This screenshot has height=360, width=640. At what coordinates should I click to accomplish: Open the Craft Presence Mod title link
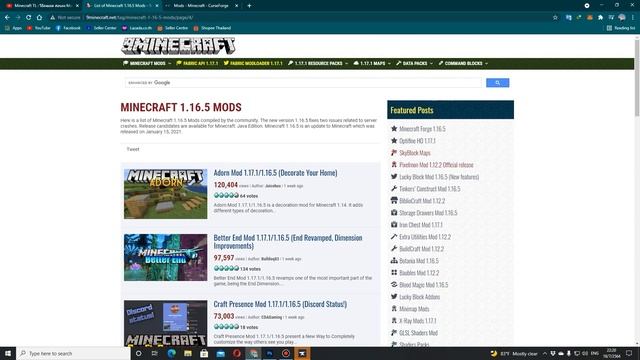tap(280, 304)
